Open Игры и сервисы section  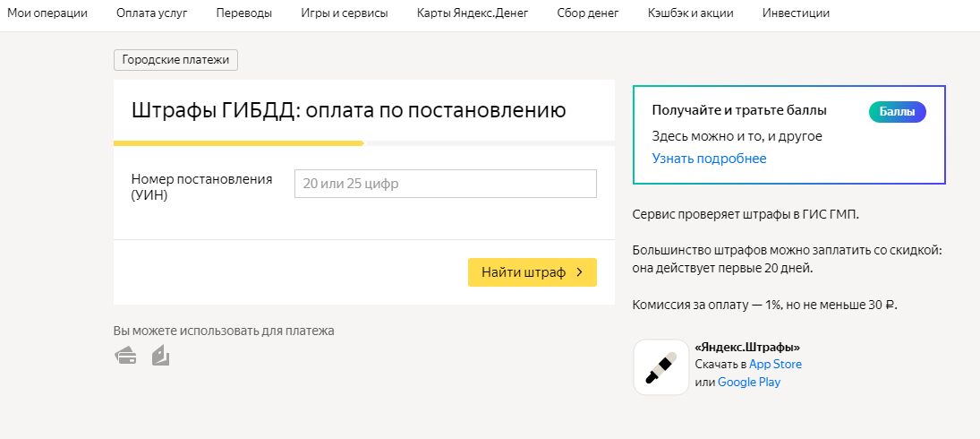(x=345, y=13)
